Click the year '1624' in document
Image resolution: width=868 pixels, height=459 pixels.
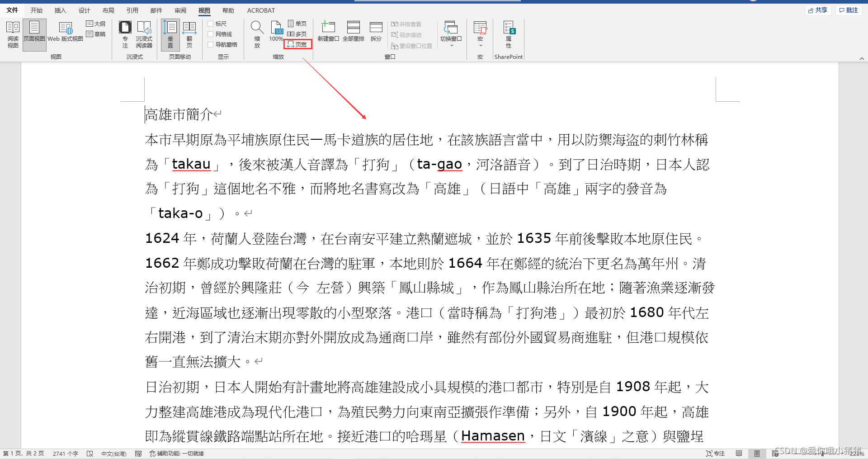162,238
